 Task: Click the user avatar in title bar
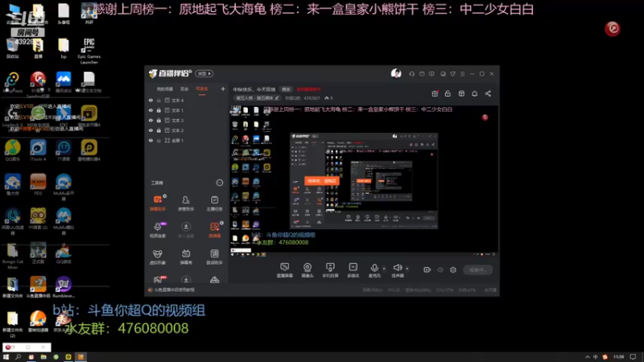pos(396,73)
